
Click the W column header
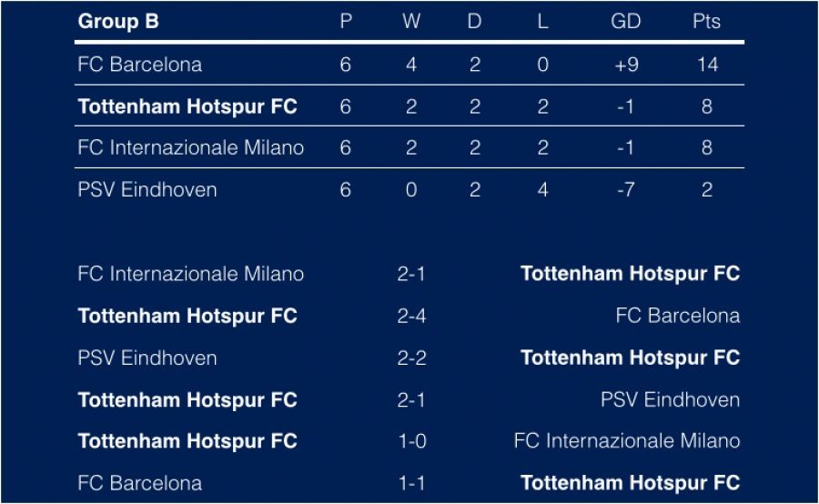(x=411, y=22)
